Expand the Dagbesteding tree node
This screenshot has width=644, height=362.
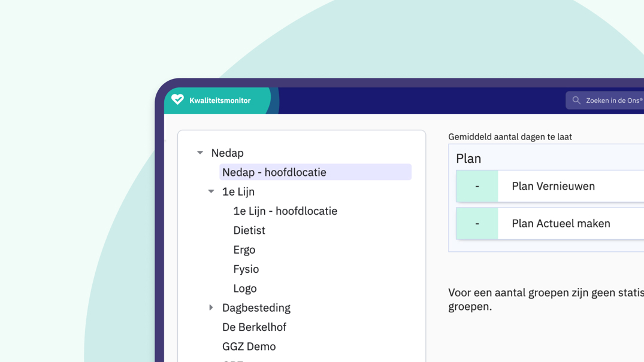(210, 307)
